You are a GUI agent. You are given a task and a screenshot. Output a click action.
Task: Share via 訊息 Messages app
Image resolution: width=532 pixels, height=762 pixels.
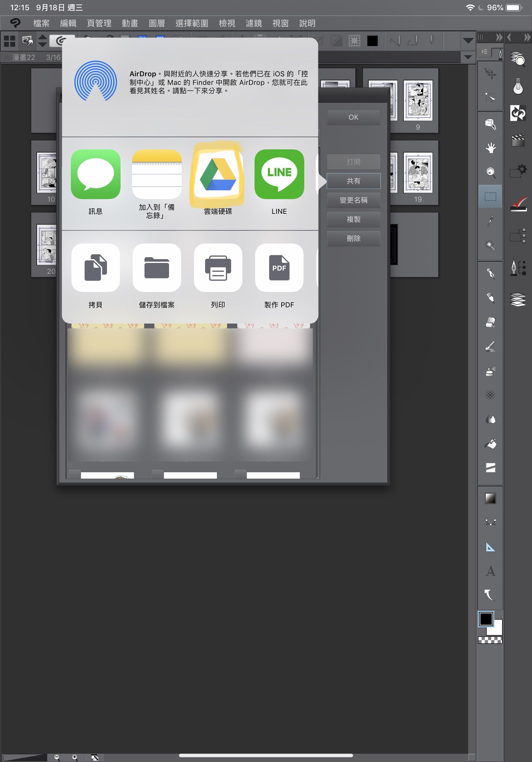95,174
